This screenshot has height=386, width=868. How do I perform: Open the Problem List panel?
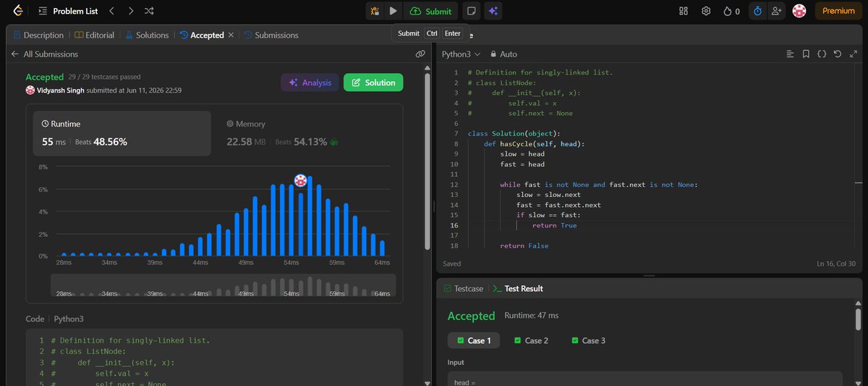click(x=68, y=12)
